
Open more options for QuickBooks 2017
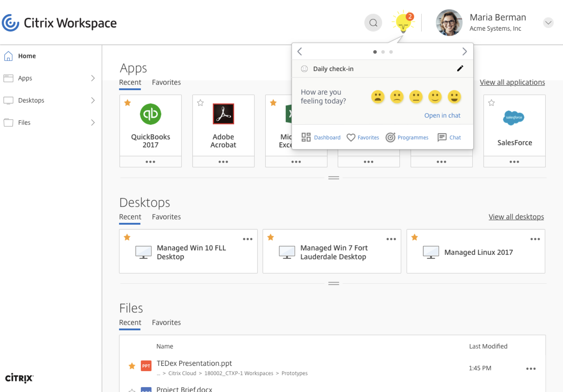[150, 162]
